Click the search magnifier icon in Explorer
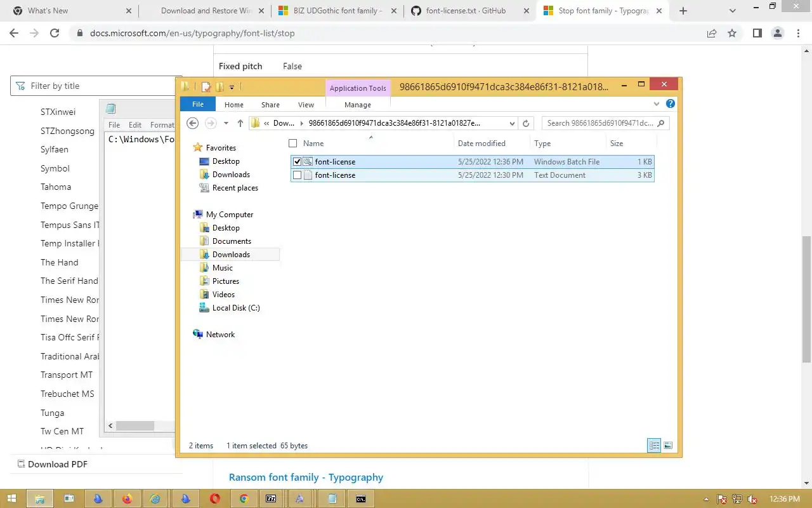 tap(660, 123)
